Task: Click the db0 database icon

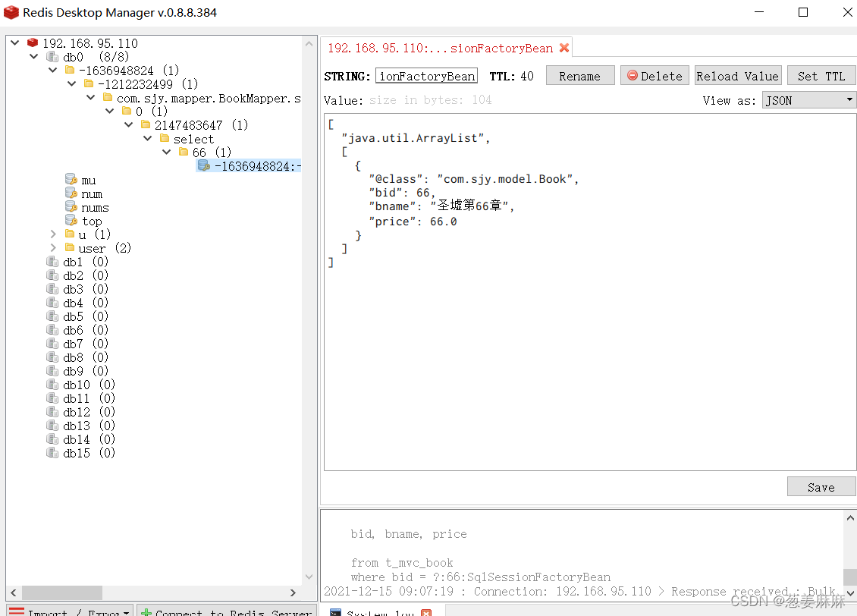Action: tap(52, 57)
